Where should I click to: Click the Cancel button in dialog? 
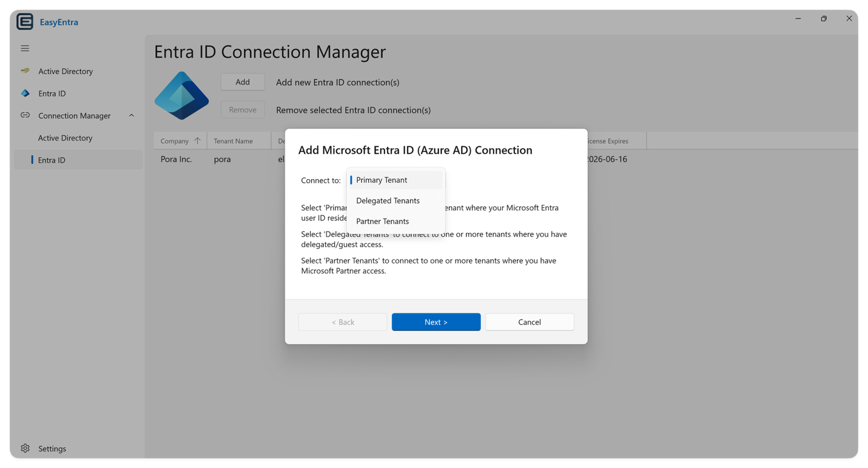[x=530, y=322]
